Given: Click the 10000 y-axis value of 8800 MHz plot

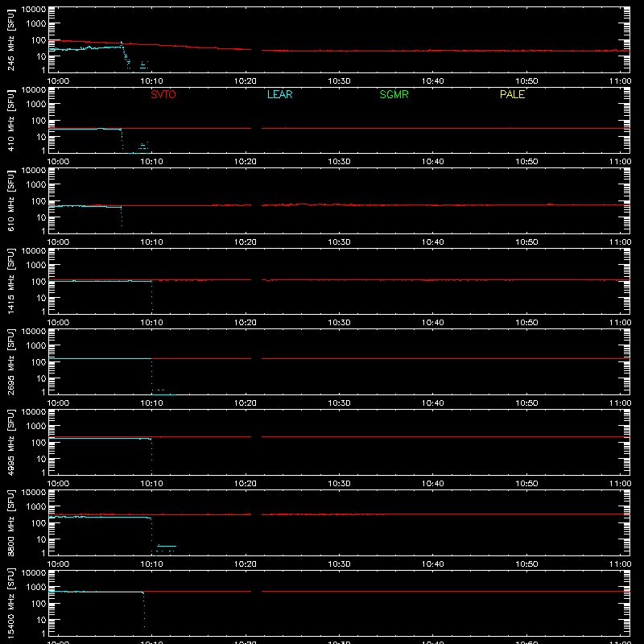Looking at the screenshot, I should click(x=34, y=493).
